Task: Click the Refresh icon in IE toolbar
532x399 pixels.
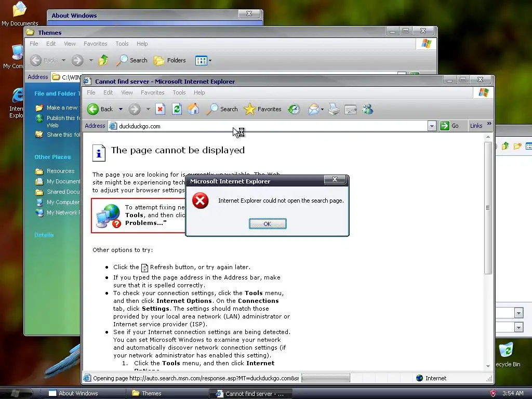Action: [x=177, y=109]
